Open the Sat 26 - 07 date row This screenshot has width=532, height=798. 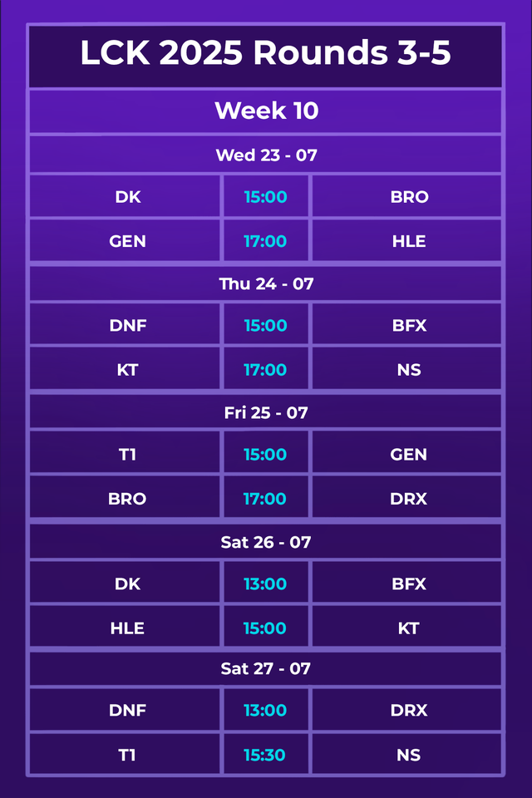pos(266,542)
